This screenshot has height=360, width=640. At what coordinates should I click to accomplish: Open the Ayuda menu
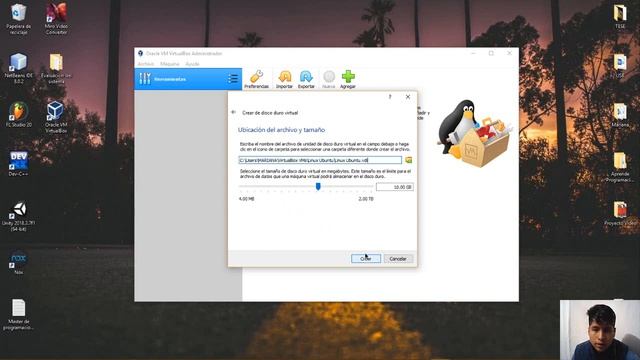point(192,64)
